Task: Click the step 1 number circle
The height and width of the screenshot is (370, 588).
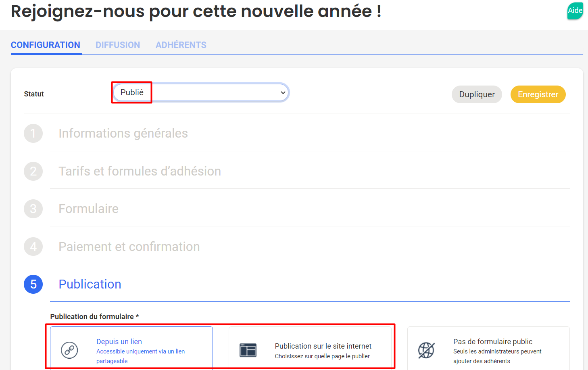Action: click(33, 133)
